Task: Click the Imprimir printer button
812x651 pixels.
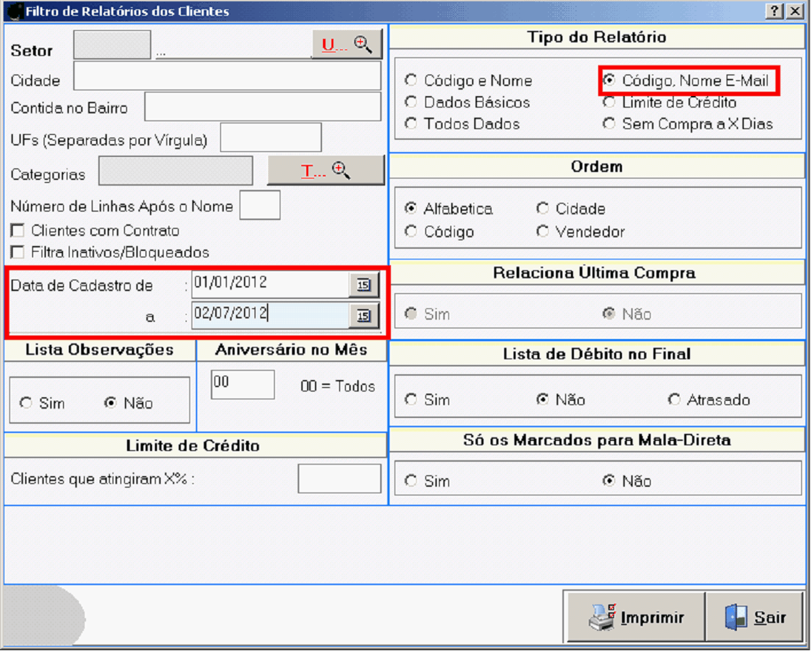Action: tap(636, 617)
